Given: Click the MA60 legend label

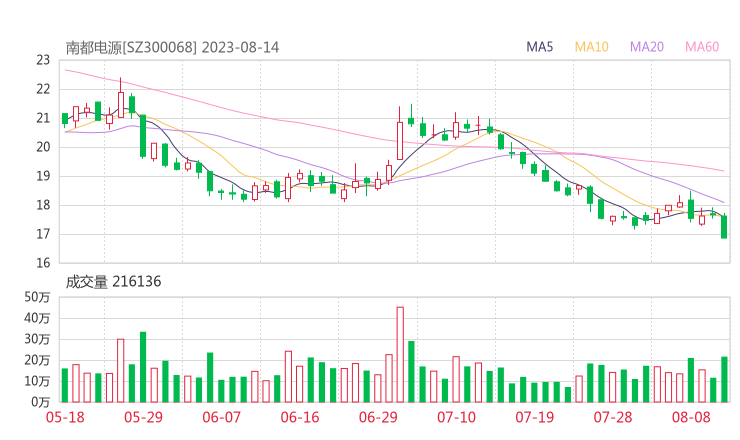Looking at the screenshot, I should point(702,47).
